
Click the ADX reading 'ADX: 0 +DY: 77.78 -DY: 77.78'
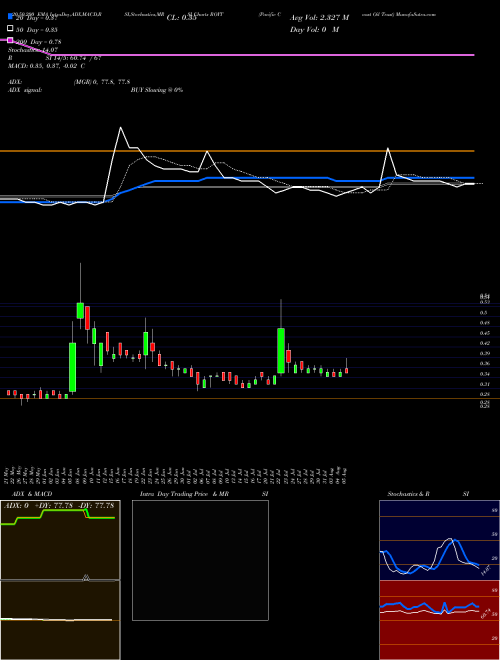click(59, 506)
